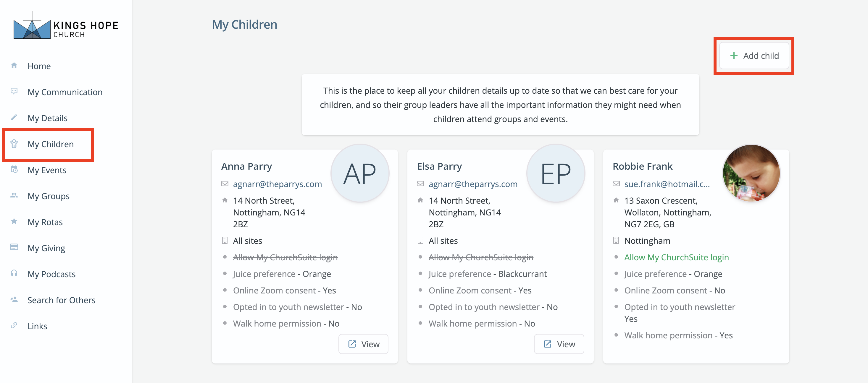Click Anna's Opted in to youth newsletter - No
Screen dimensions: 868x383
pyautogui.click(x=298, y=306)
